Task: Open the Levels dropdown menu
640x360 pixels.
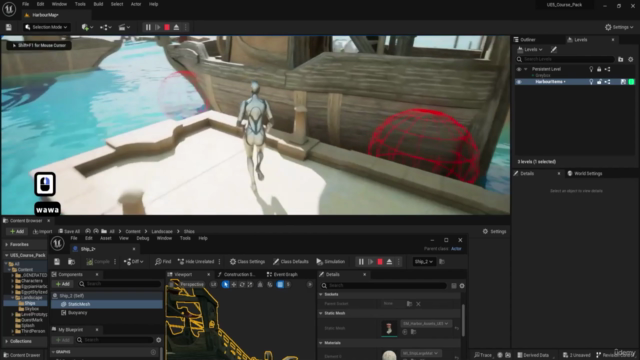Action: point(530,49)
